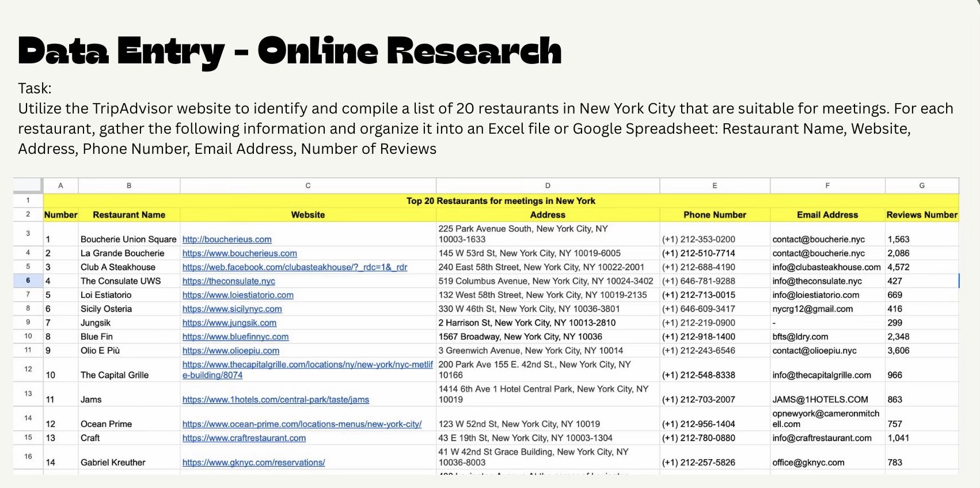The width and height of the screenshot is (980, 488).
Task: Select column C header
Action: click(308, 186)
